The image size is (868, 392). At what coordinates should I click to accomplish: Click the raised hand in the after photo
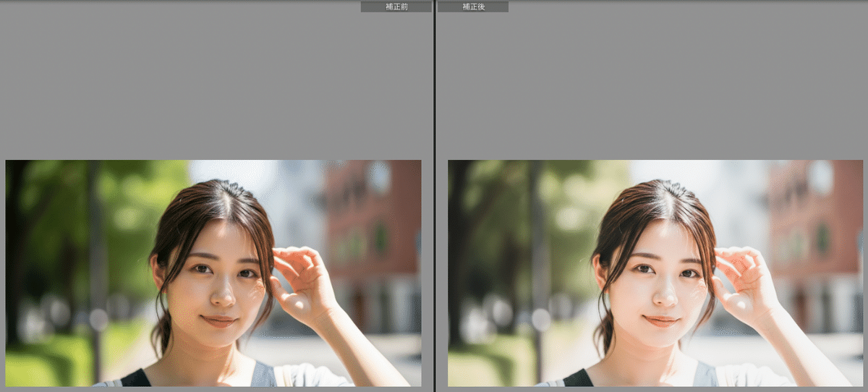(x=745, y=278)
